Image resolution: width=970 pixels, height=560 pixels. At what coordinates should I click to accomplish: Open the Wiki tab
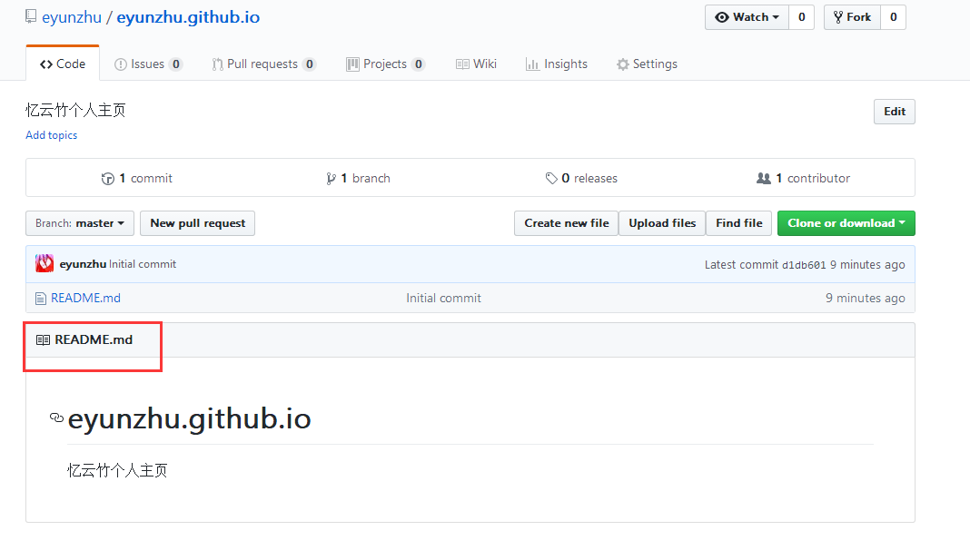(x=476, y=64)
